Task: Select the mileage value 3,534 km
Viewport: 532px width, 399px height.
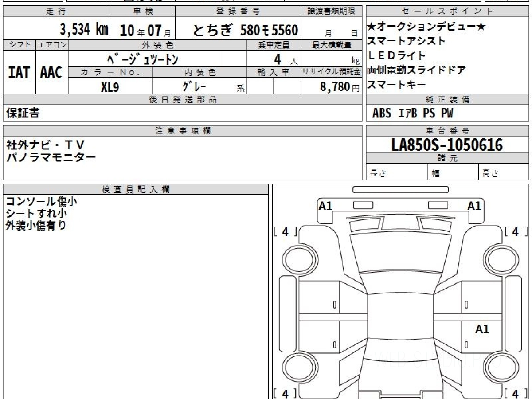Action: point(84,30)
